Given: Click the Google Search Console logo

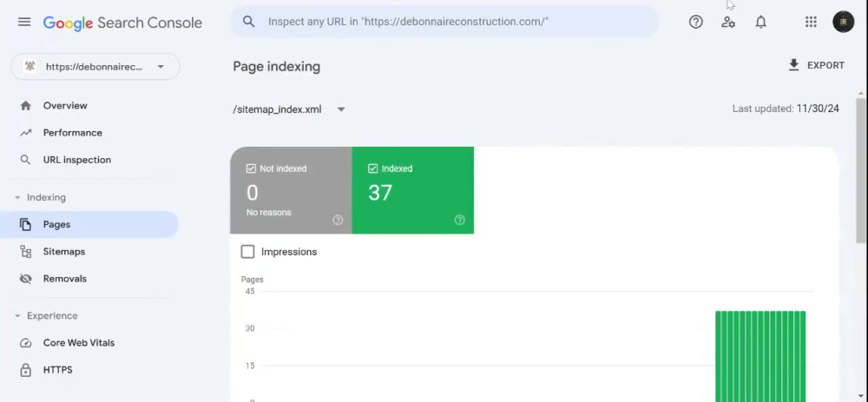Looking at the screenshot, I should tap(122, 23).
